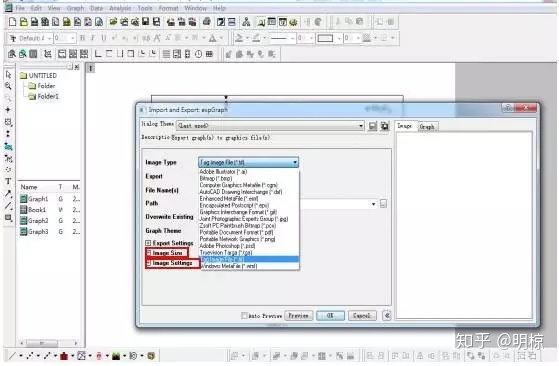Expand the Image Size section
The height and width of the screenshot is (366, 559).
(x=149, y=252)
